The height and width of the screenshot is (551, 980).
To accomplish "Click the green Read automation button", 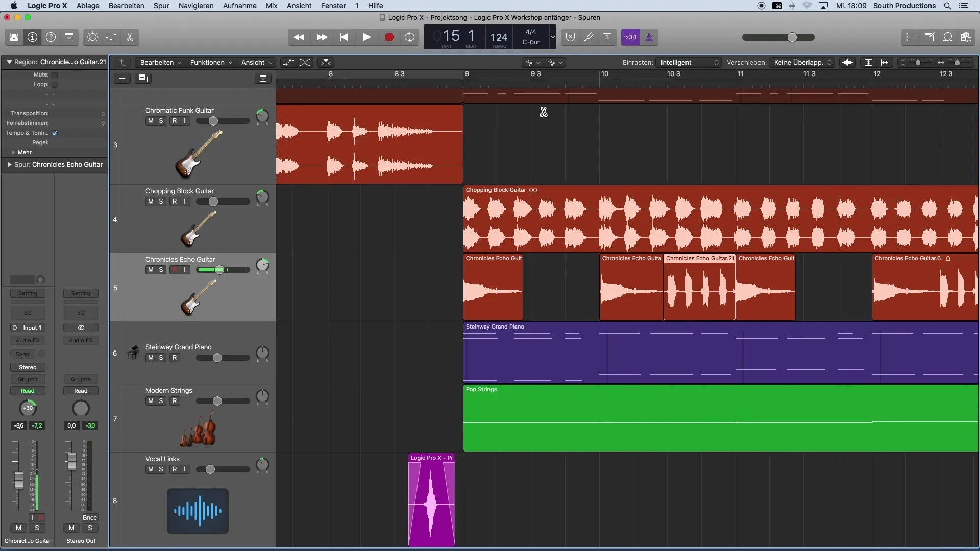I will [28, 391].
